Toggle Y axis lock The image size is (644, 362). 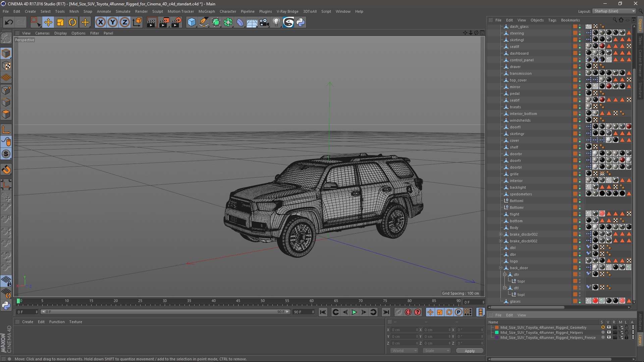[113, 22]
